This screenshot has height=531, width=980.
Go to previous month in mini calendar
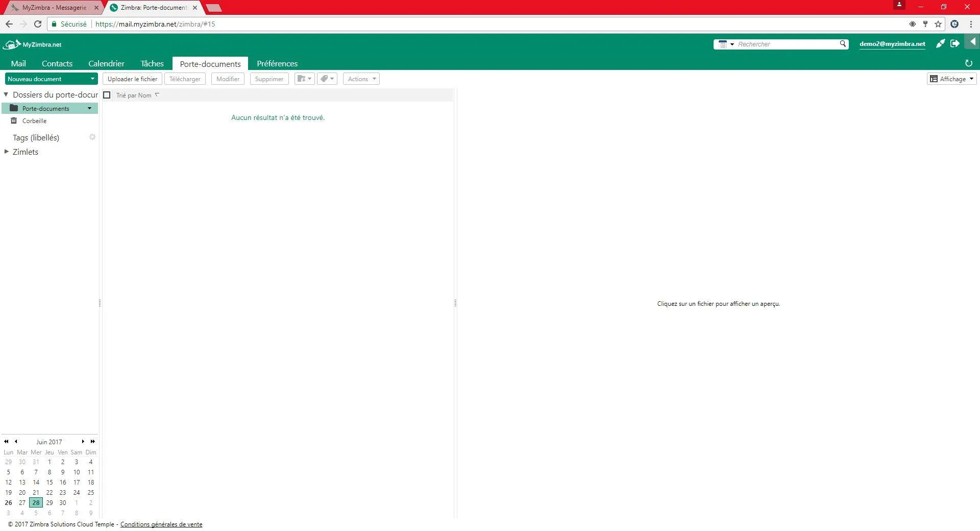[x=16, y=442]
